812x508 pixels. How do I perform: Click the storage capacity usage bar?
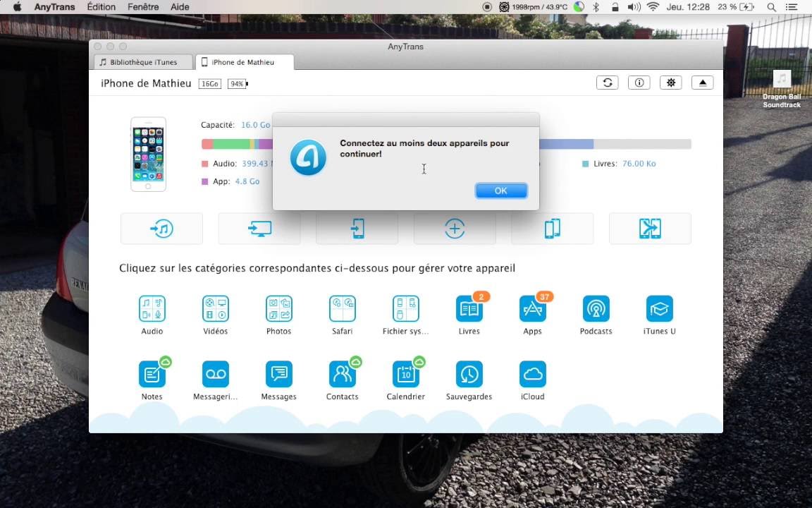pyautogui.click(x=446, y=144)
